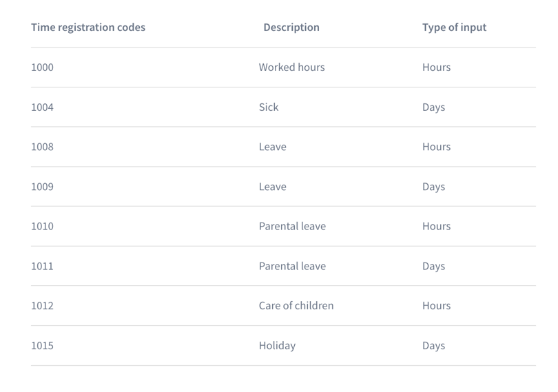Viewport: 558px width, 392px height.
Task: Select the 1011 code cell
Action: 42,266
